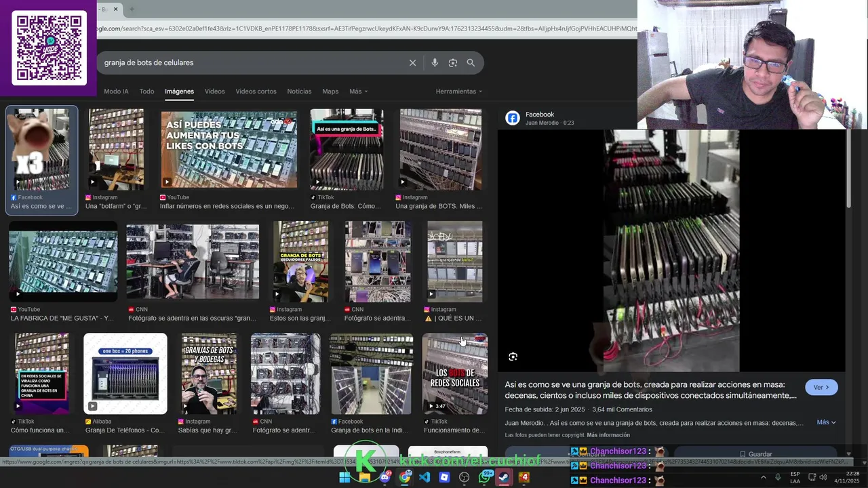Start voice search with the microphone icon
The image size is (868, 488).
point(435,62)
